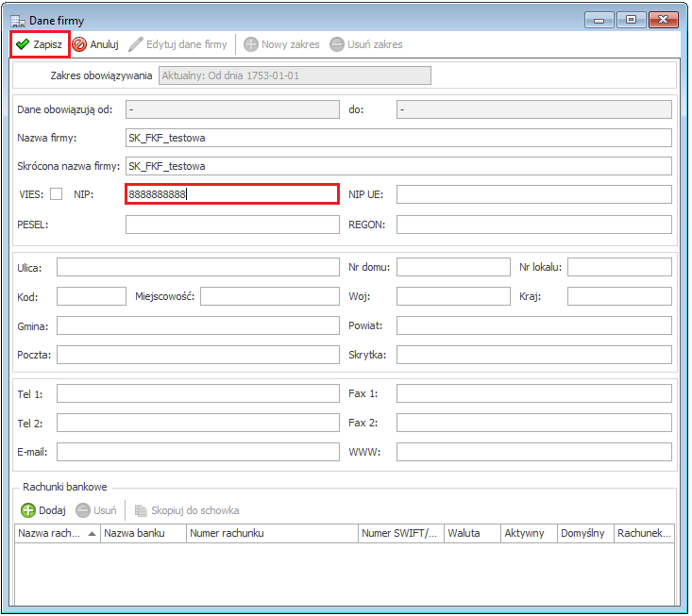Screen dimensions: 692x616
Task: Click the Waluta column header
Action: 473,534
